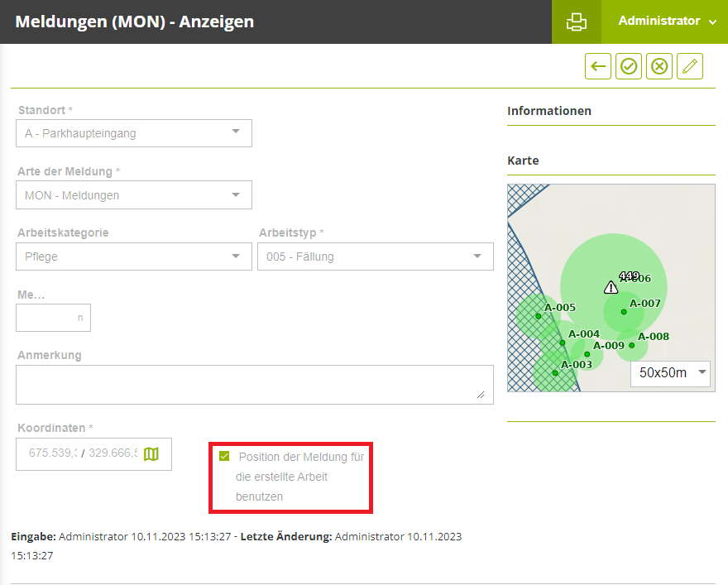The width and height of the screenshot is (728, 585).
Task: Click the back arrow icon
Action: (598, 66)
